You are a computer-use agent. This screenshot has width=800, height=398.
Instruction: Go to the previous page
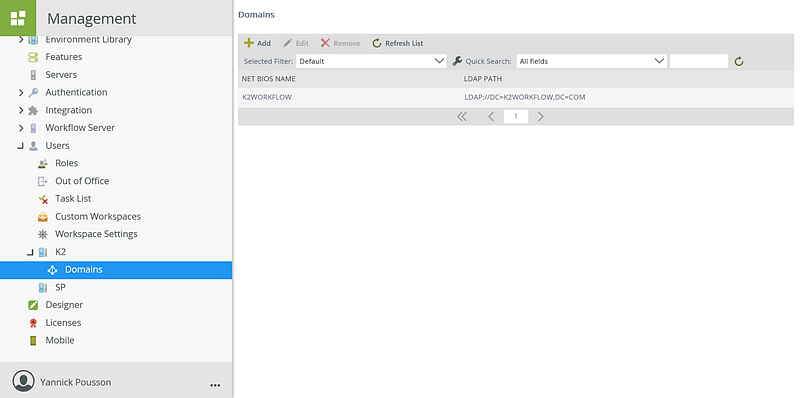(491, 117)
